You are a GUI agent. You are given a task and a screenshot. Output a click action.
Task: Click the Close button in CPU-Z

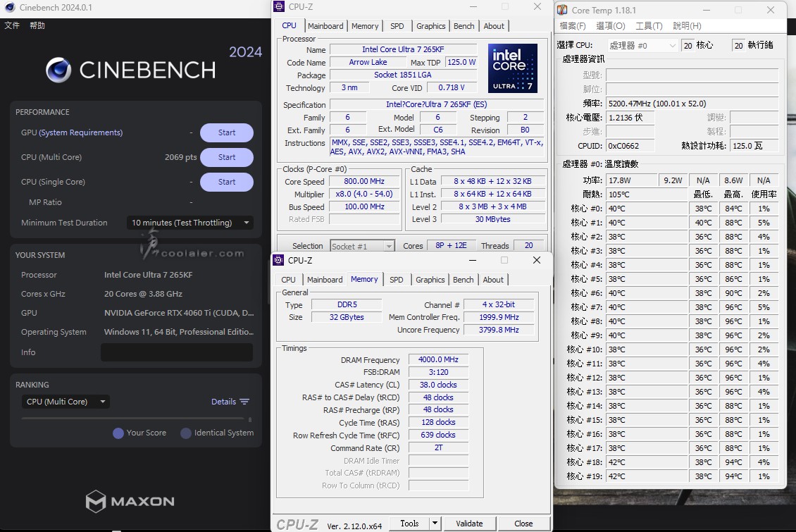pos(523,524)
